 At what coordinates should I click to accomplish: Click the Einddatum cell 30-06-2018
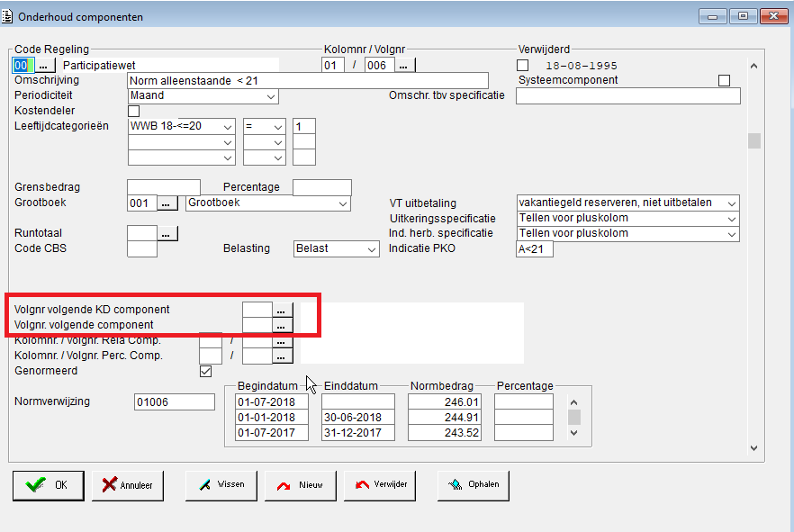coord(358,418)
